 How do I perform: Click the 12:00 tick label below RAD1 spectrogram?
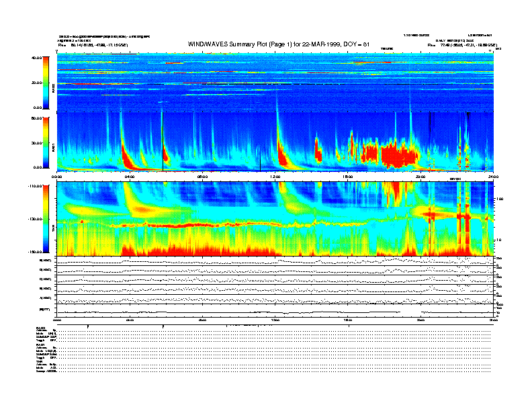click(x=275, y=177)
